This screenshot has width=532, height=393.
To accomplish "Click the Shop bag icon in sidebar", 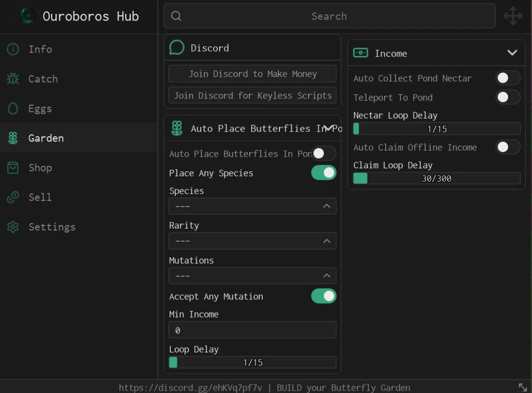I will 13,167.
